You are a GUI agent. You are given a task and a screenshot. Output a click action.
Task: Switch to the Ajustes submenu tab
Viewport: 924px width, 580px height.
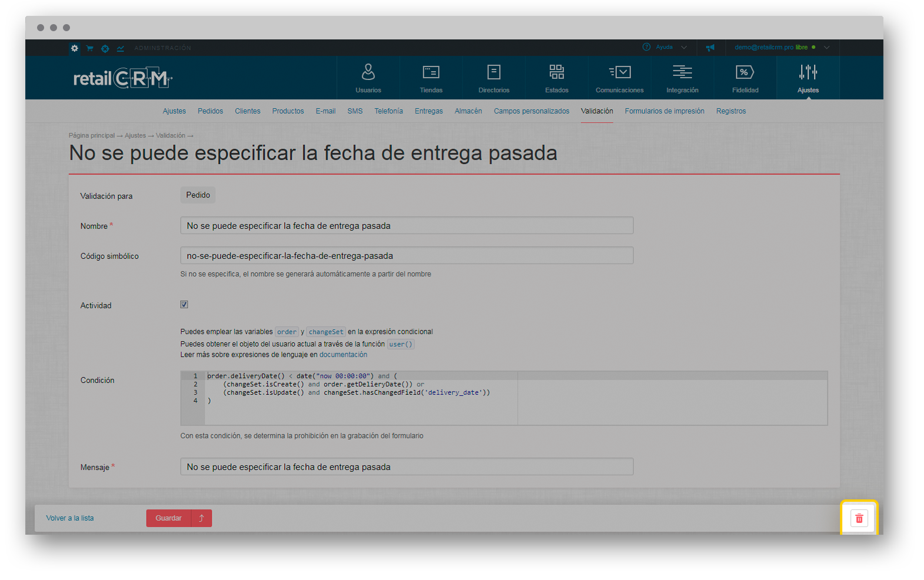(x=174, y=111)
